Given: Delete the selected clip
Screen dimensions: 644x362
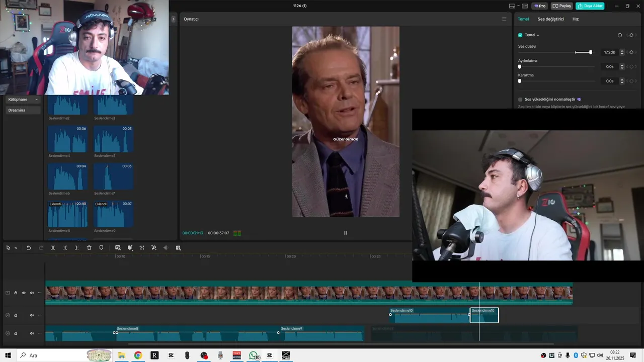Looking at the screenshot, I should (x=89, y=248).
